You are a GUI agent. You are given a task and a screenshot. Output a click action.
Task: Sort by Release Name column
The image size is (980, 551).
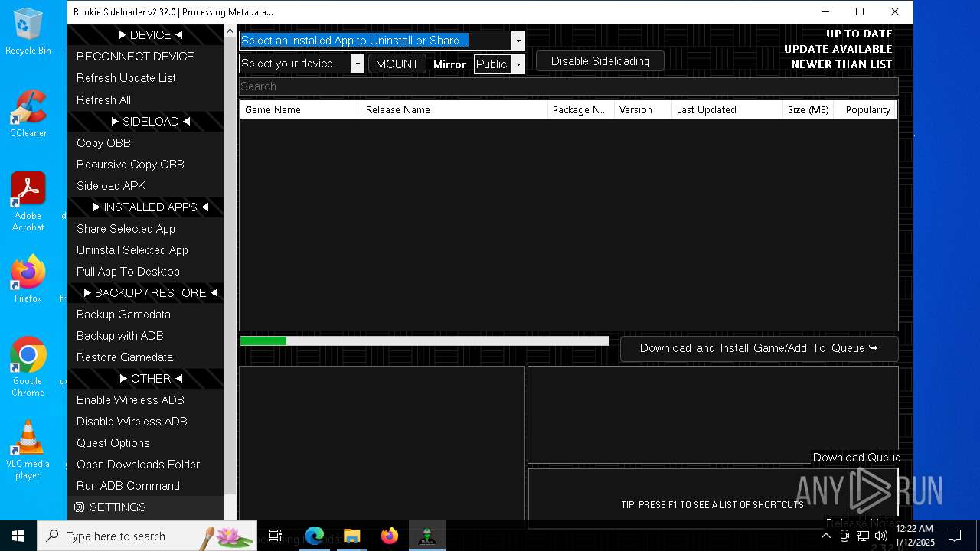click(x=455, y=109)
